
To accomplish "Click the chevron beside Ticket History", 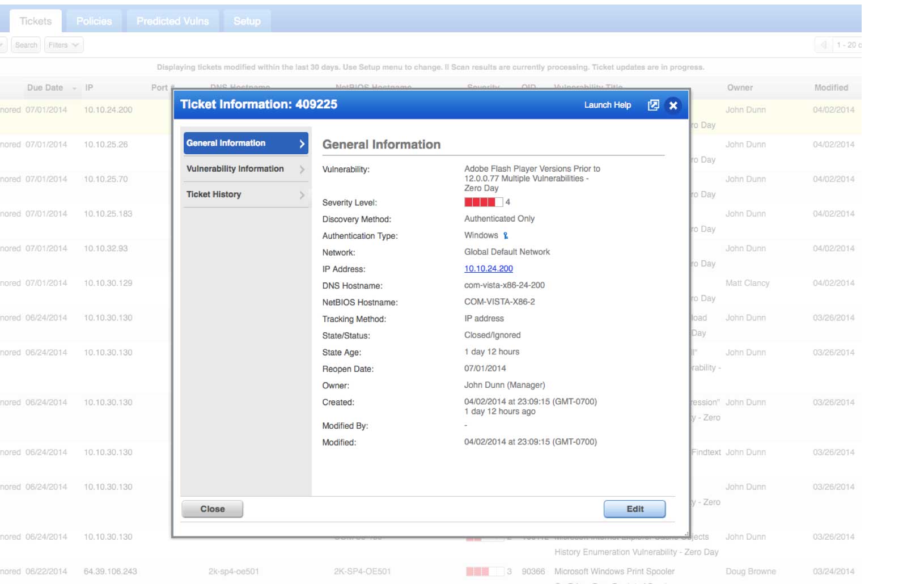I will pos(301,194).
